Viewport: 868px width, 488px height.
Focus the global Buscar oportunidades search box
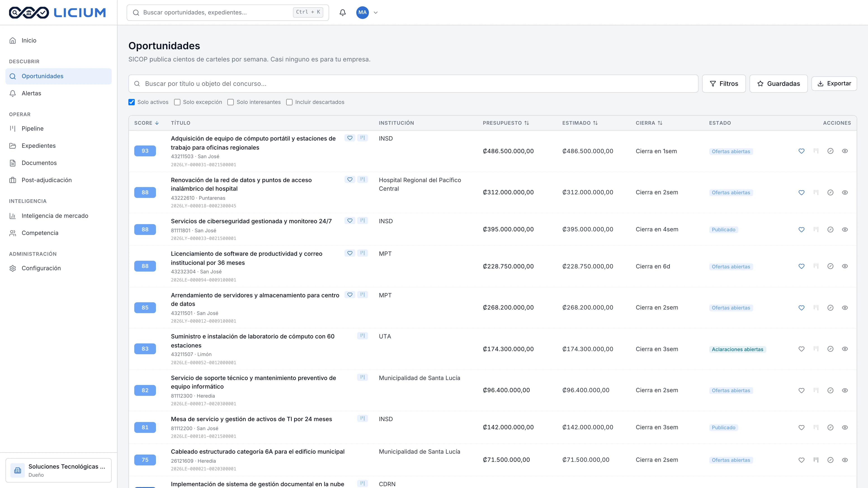pos(227,12)
